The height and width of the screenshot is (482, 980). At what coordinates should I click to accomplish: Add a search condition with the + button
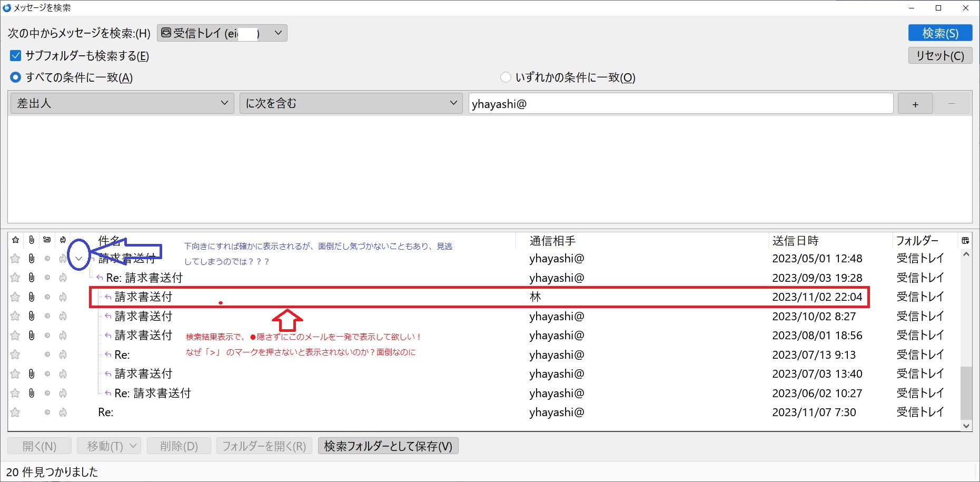[915, 104]
